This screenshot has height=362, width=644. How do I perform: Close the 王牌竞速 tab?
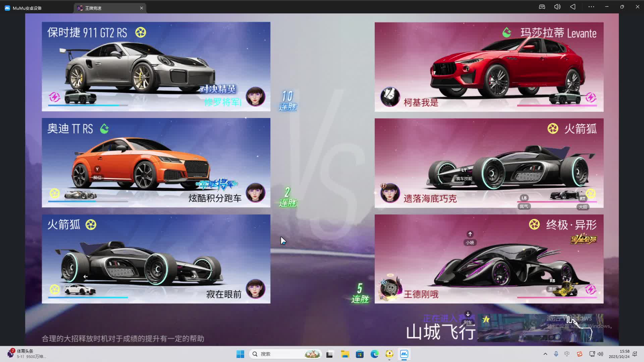tap(142, 8)
